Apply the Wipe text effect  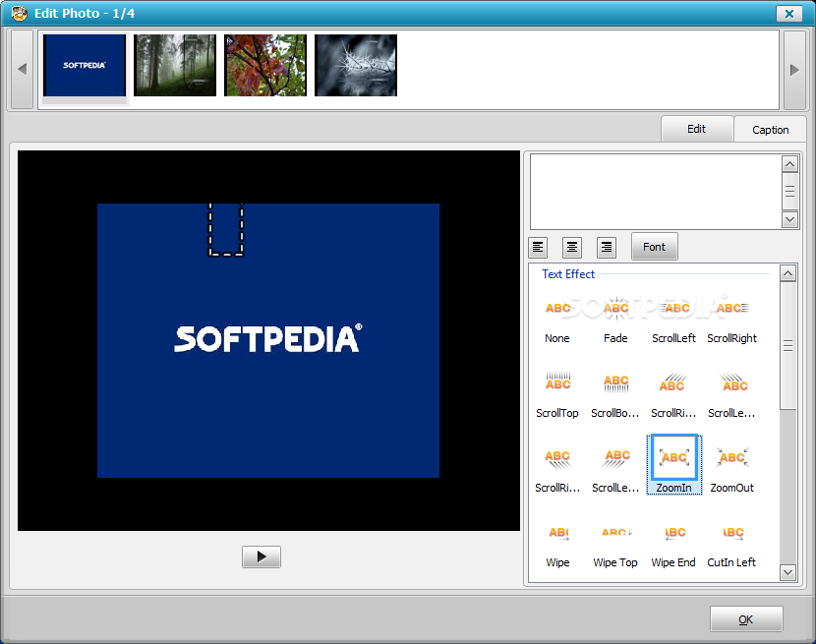pyautogui.click(x=557, y=544)
